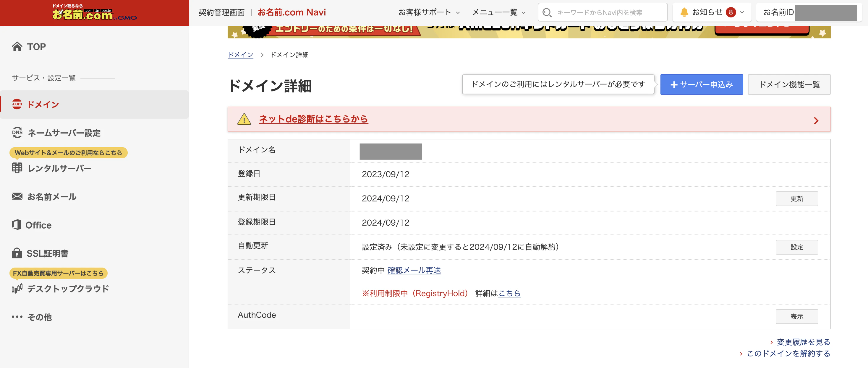Click the notification bell icon
This screenshot has width=868, height=368.
click(x=684, y=12)
